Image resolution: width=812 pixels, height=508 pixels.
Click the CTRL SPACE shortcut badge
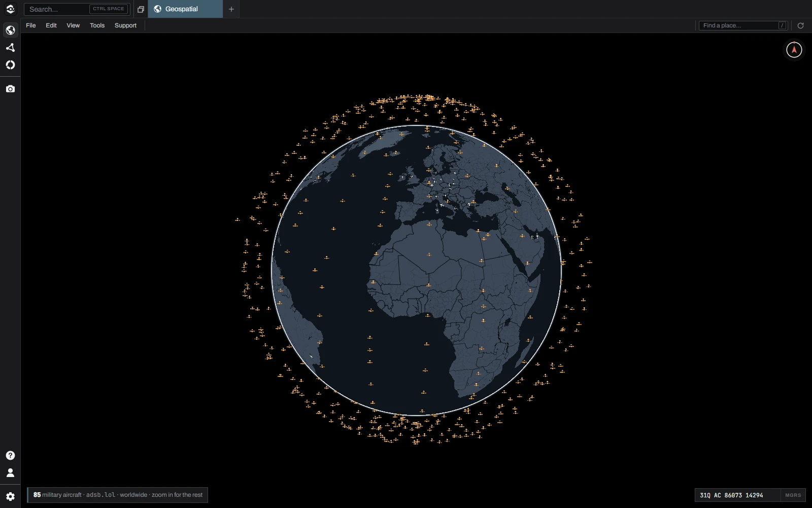109,9
